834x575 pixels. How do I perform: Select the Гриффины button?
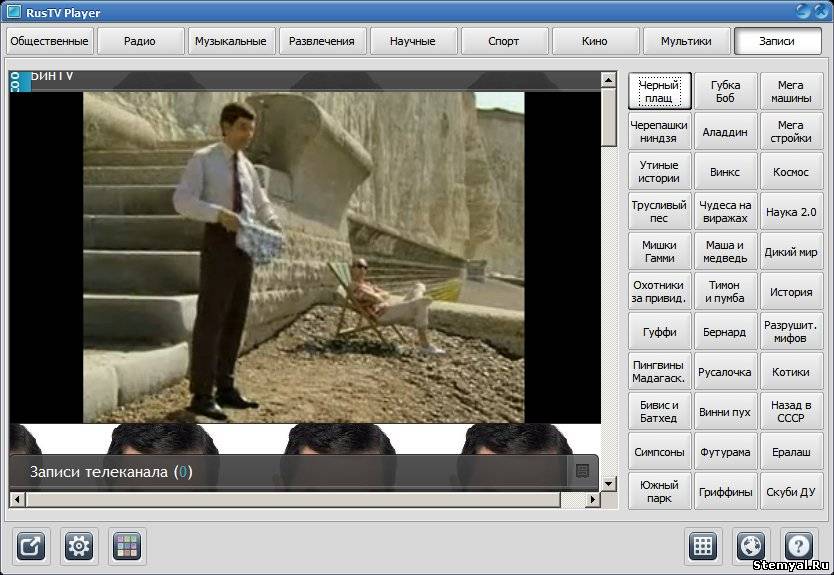tap(725, 491)
